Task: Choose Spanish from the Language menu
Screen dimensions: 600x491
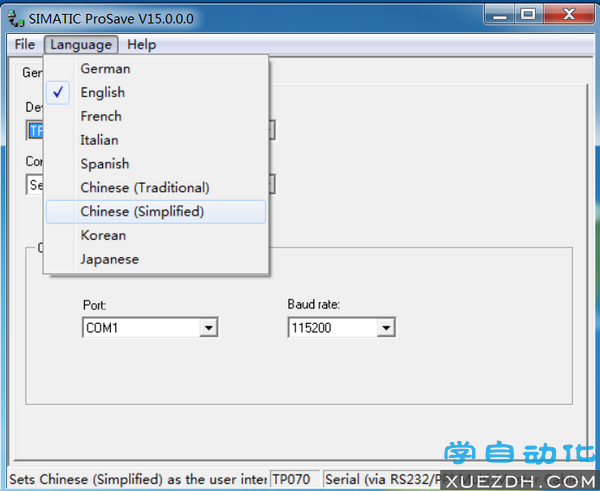Action: 156,164
